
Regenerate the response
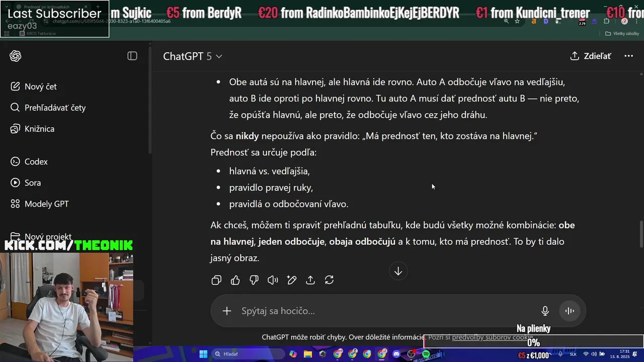pyautogui.click(x=329, y=280)
